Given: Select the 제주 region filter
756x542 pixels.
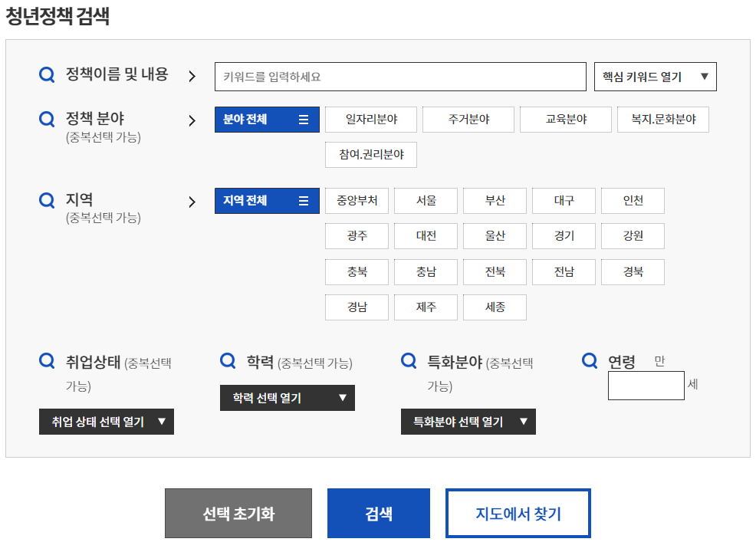Looking at the screenshot, I should pos(426,307).
